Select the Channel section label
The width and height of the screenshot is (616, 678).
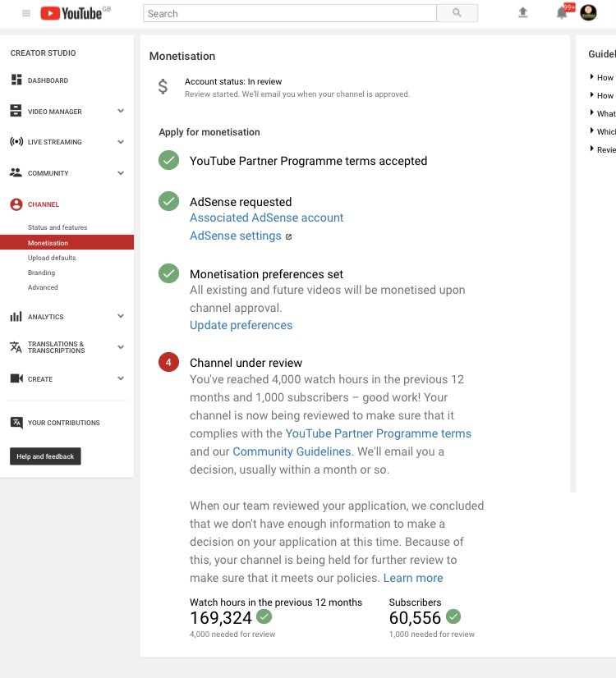point(44,204)
